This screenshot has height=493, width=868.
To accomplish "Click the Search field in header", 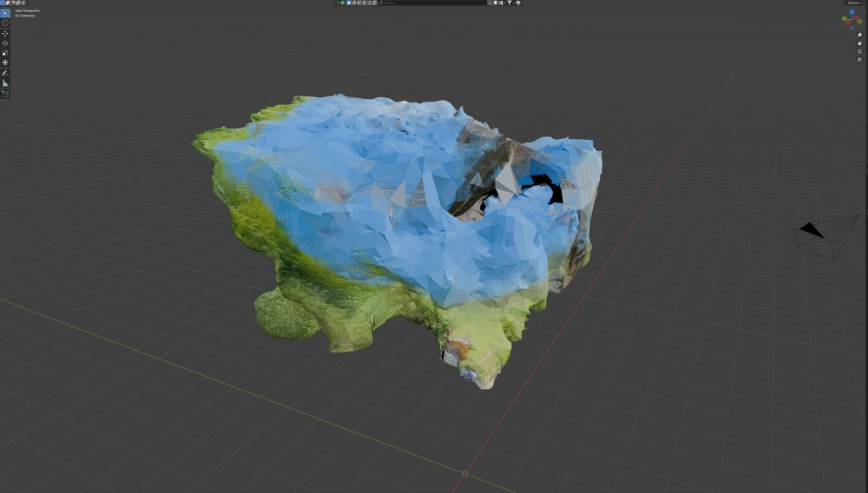I will coord(432,3).
